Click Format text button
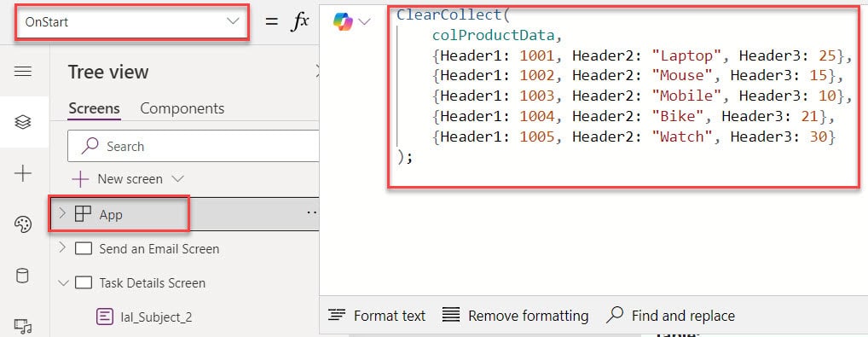 coord(376,316)
